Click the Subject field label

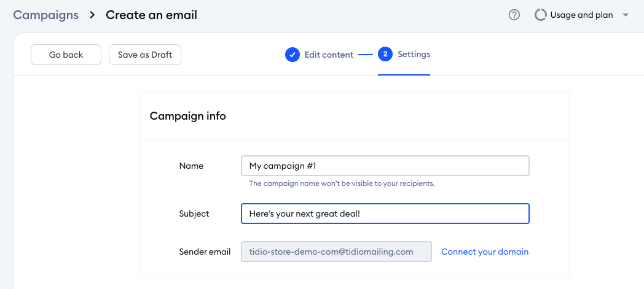[x=194, y=214]
